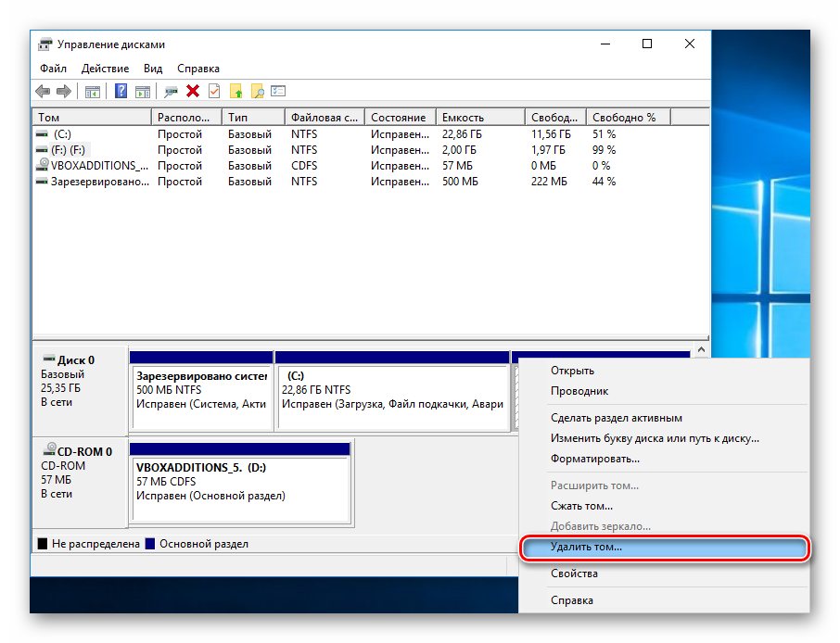
Task: Select the (C:) partition block on Disk 0
Action: 393,397
